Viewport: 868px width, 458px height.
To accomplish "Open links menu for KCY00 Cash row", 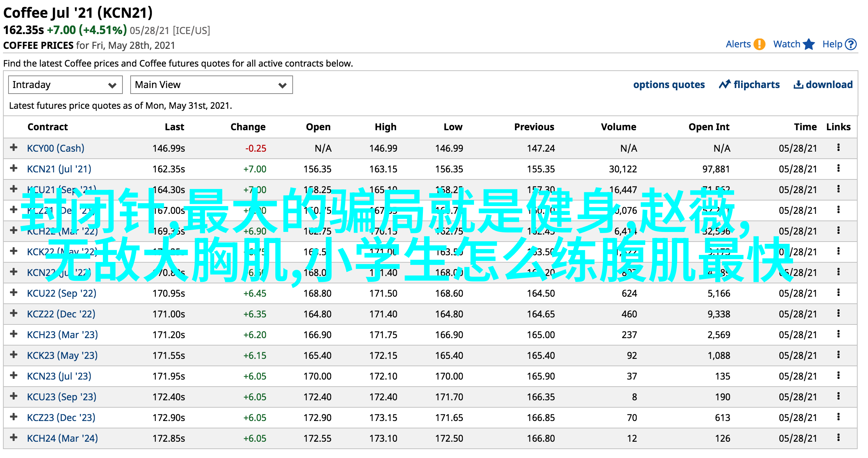I will [838, 148].
